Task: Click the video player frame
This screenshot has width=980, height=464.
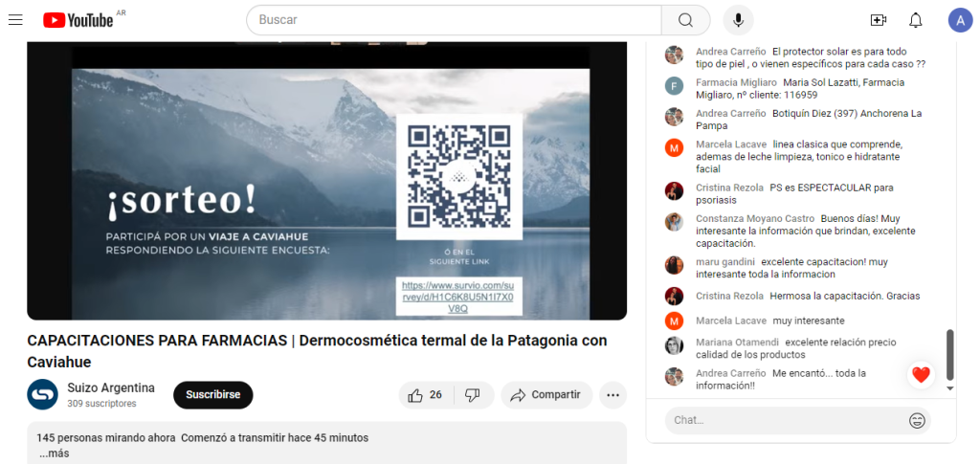Action: [327, 181]
